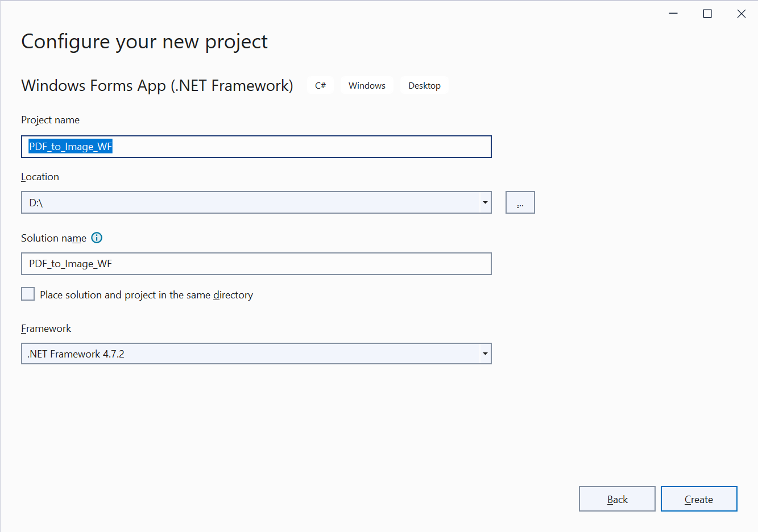Browse for location with the ellipsis button

coord(520,202)
